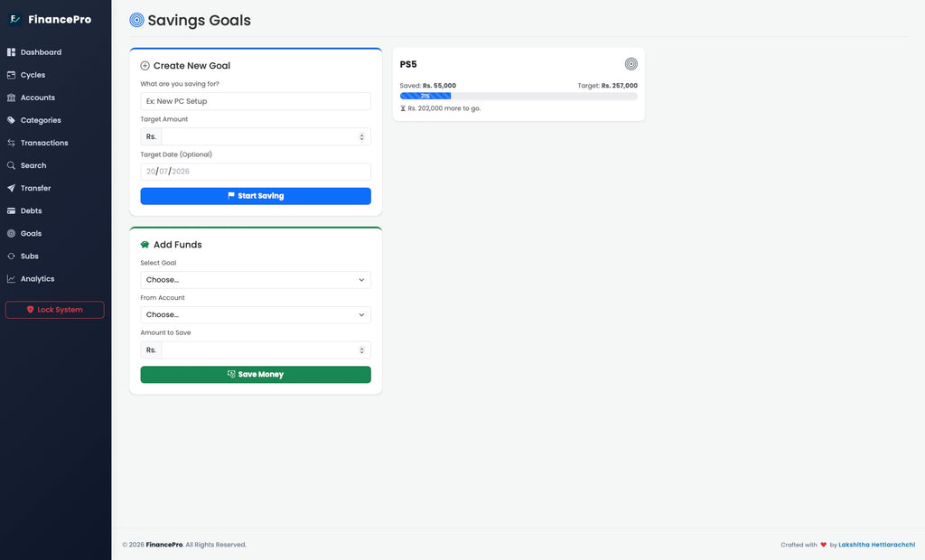This screenshot has height=560, width=925.
Task: Click the Target Date input field
Action: (x=256, y=172)
